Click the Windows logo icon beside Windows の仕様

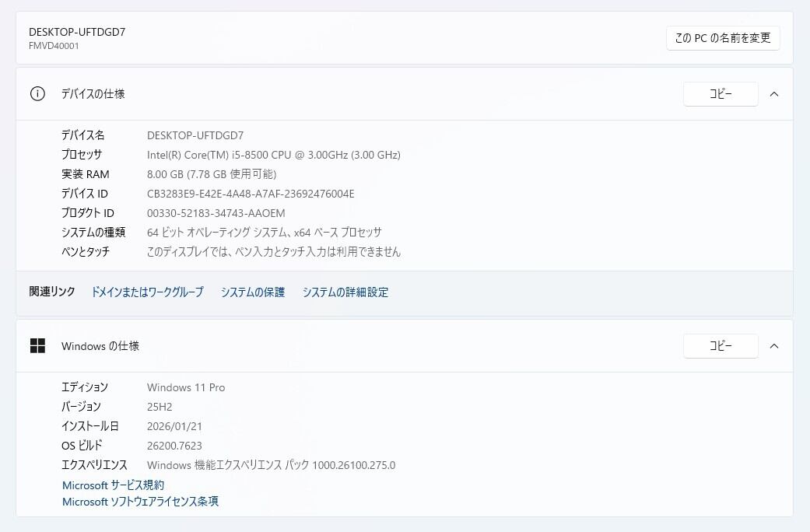tap(37, 345)
